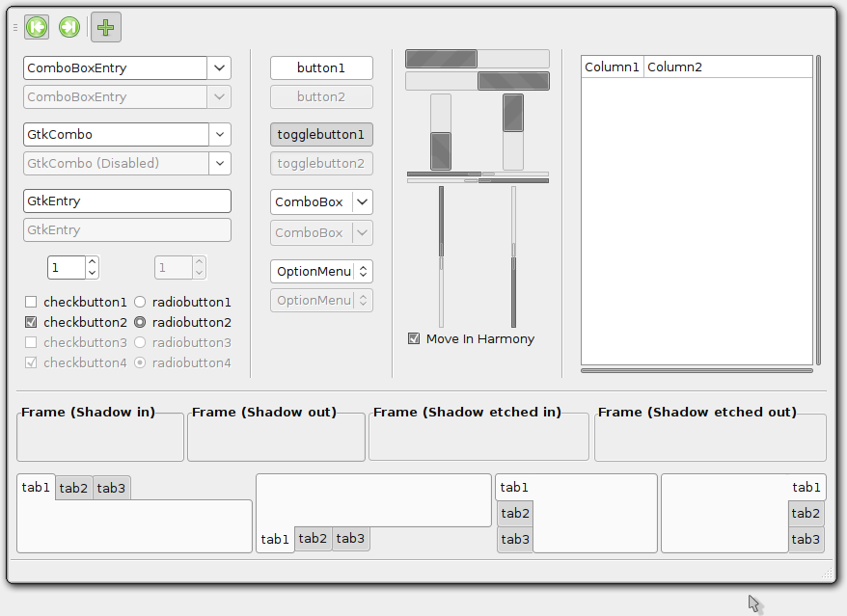Click the green go-first toolbar icon

pos(37,27)
